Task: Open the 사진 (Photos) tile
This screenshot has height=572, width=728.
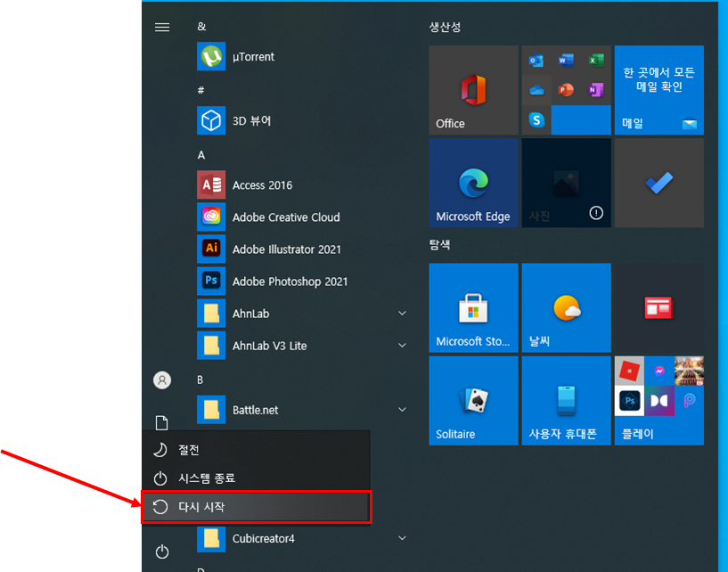Action: [566, 183]
